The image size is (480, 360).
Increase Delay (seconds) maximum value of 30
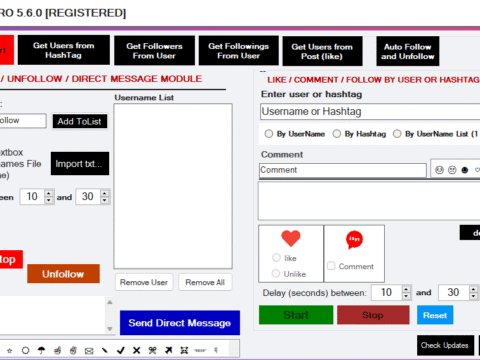(x=473, y=289)
